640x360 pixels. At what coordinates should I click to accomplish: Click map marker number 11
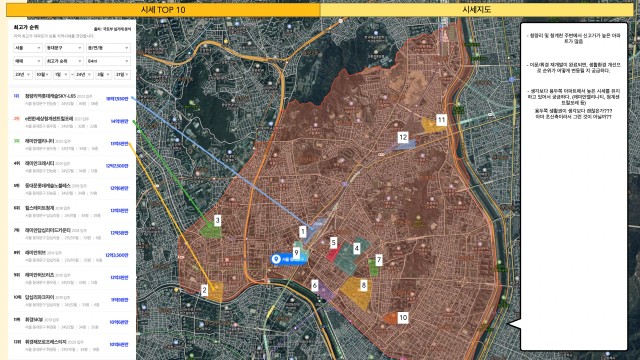[441, 120]
